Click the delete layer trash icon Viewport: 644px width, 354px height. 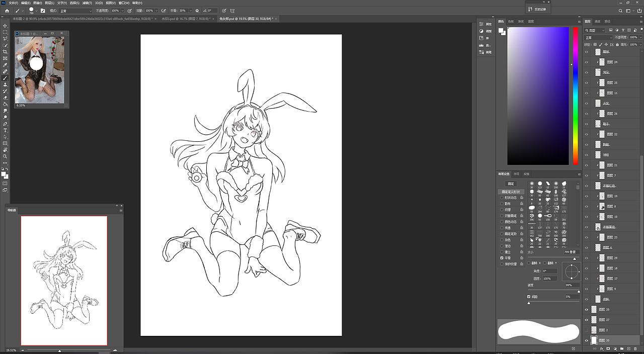point(635,348)
